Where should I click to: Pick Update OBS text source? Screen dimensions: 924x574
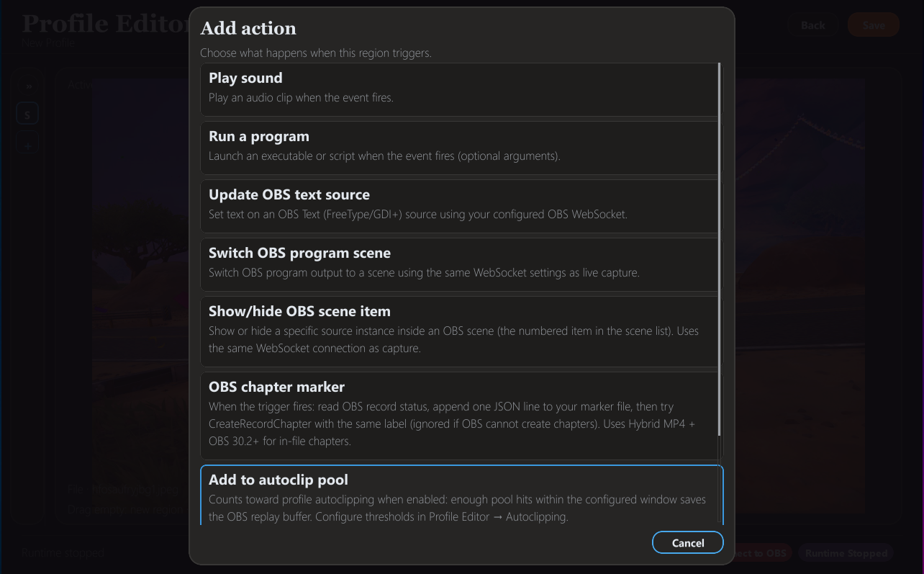(289, 195)
